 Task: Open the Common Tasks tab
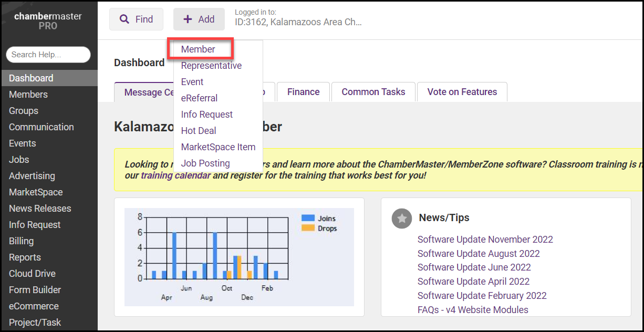click(x=373, y=92)
